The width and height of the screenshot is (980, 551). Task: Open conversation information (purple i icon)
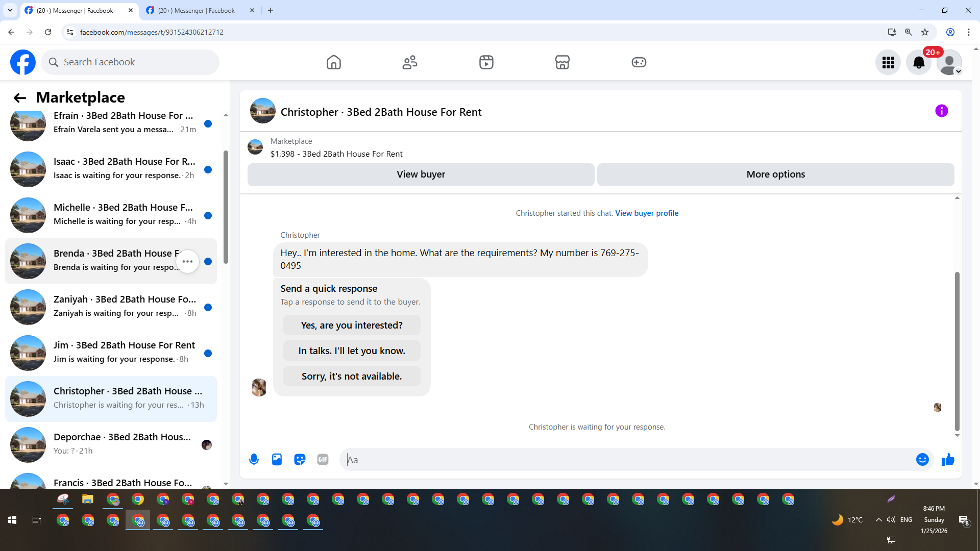(942, 111)
